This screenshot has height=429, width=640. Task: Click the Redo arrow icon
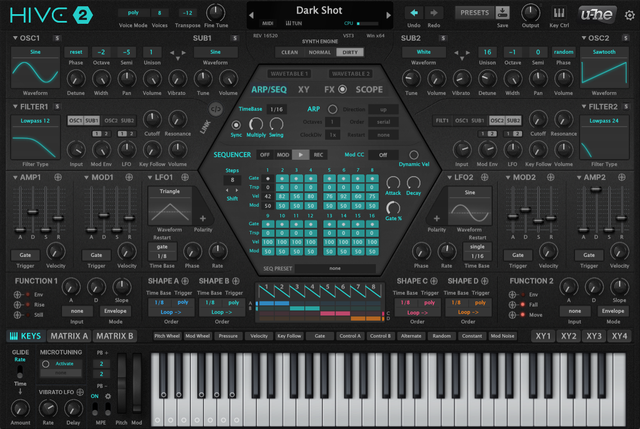[x=433, y=13]
